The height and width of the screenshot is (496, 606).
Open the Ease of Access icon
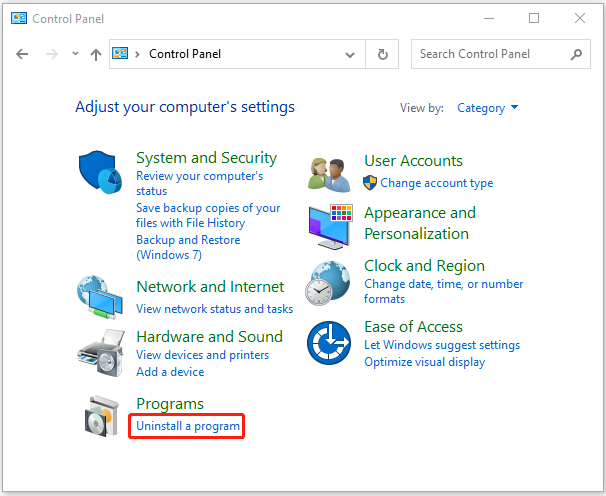click(329, 343)
